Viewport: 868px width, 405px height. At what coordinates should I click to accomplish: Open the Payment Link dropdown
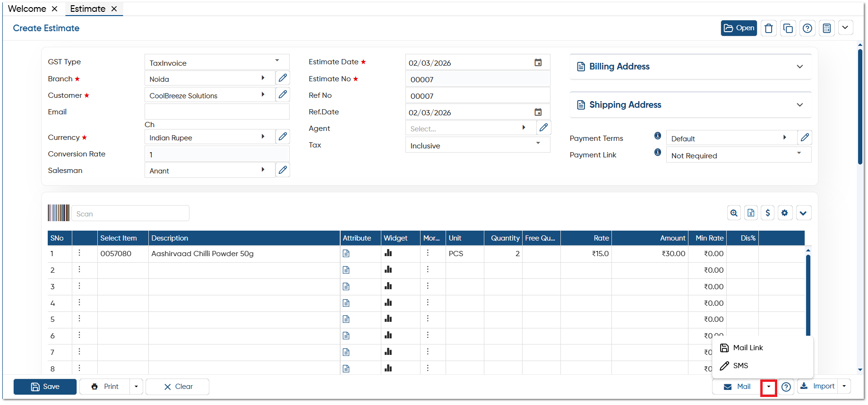(739, 155)
